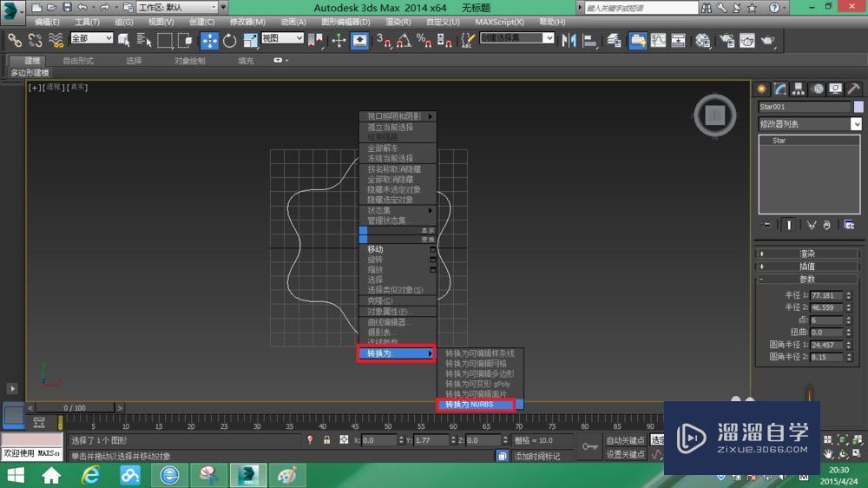The image size is (868, 488).
Task: Activate the Select and Scale tool
Action: pos(250,41)
